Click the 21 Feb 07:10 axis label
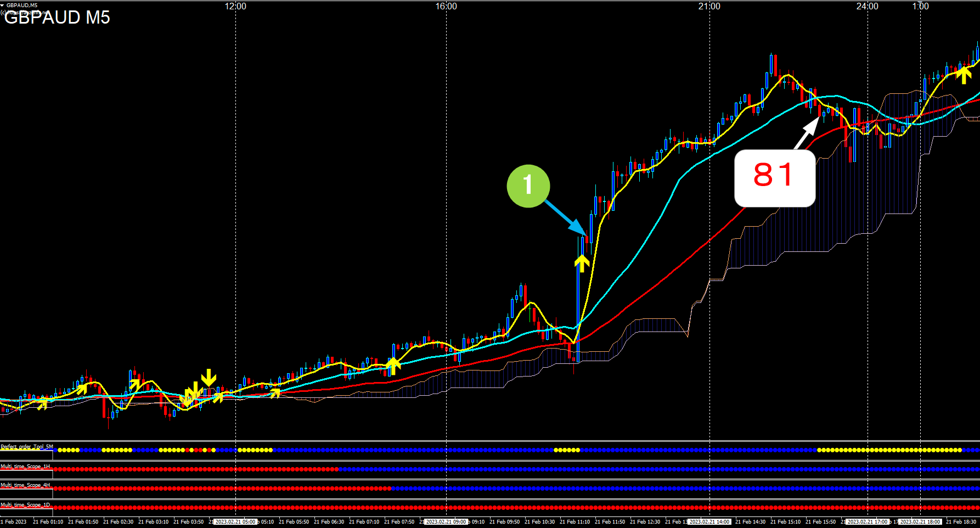The image size is (980, 528). click(x=364, y=522)
